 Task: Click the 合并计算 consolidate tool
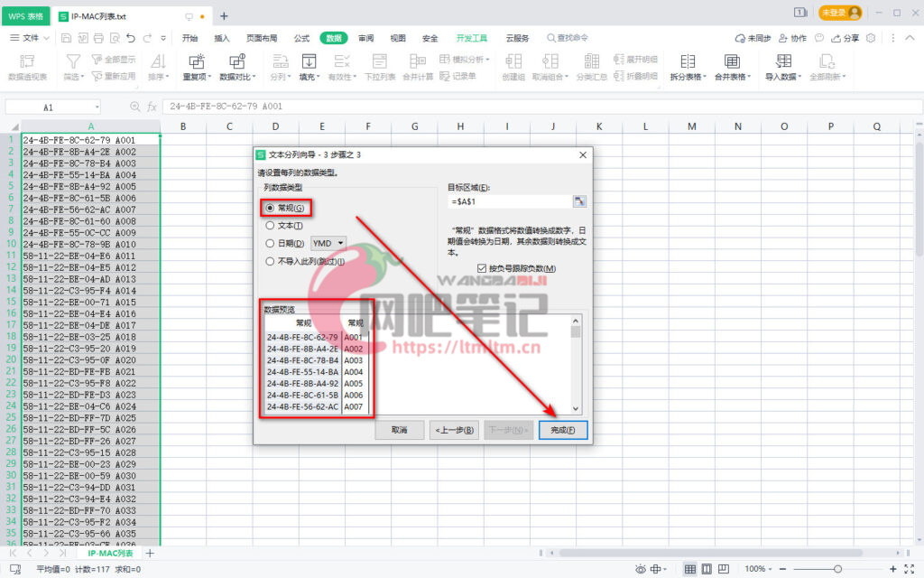coord(418,67)
